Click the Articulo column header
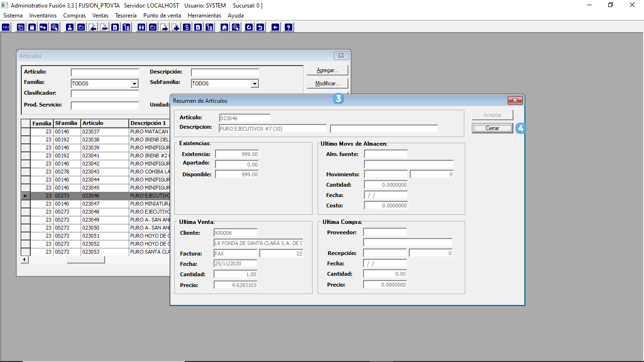 pyautogui.click(x=105, y=123)
